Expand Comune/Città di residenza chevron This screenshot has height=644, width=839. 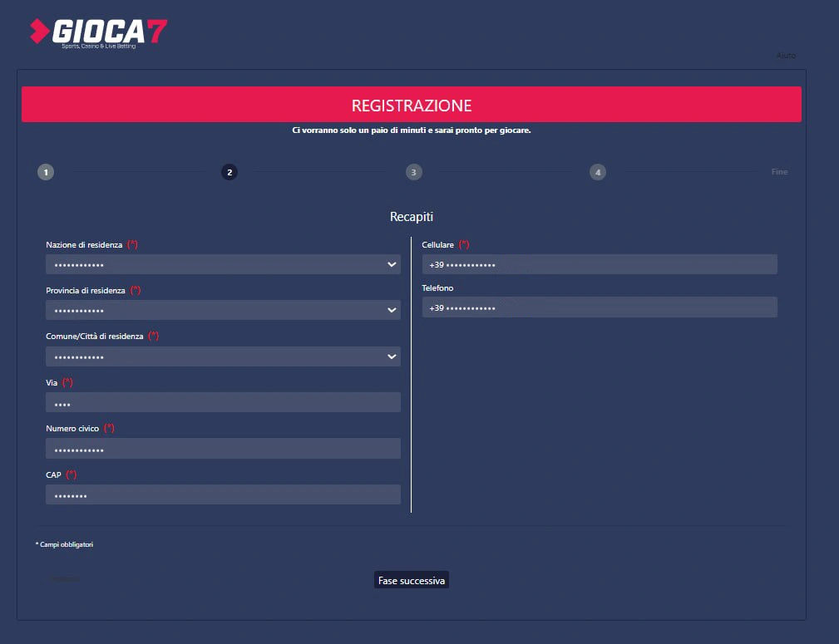click(392, 356)
